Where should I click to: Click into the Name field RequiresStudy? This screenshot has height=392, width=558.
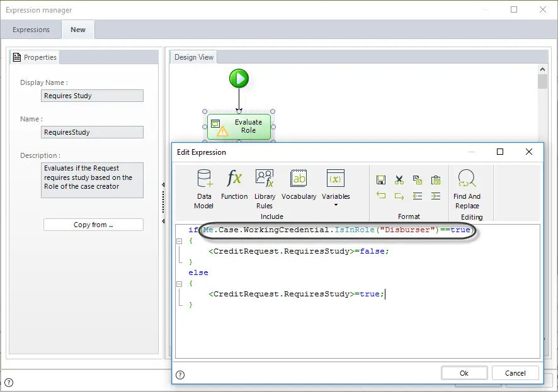click(x=92, y=132)
